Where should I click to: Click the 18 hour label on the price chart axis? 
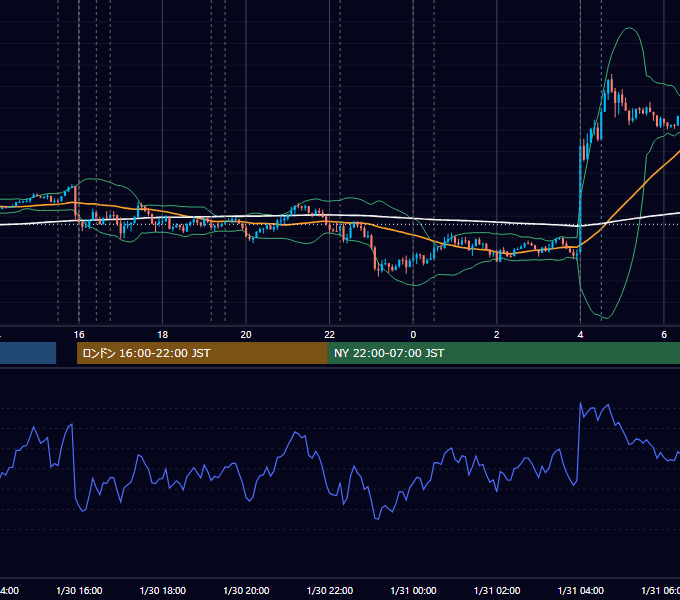(163, 335)
